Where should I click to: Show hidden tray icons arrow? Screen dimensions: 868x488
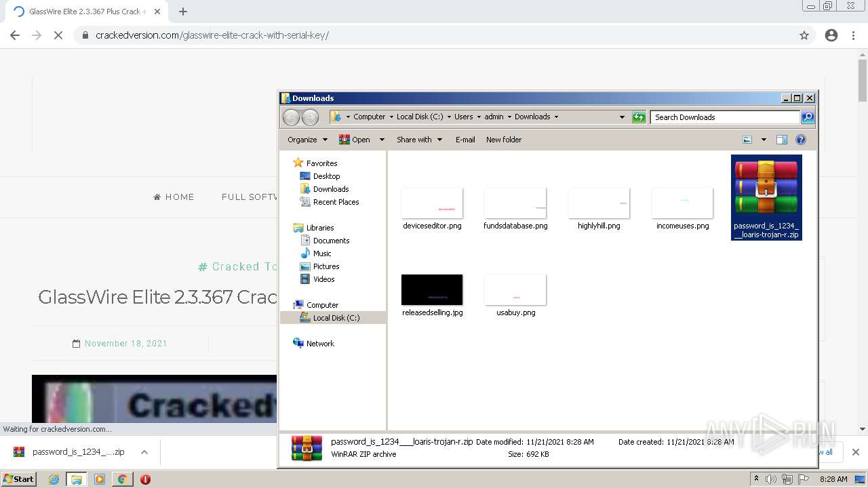[757, 479]
